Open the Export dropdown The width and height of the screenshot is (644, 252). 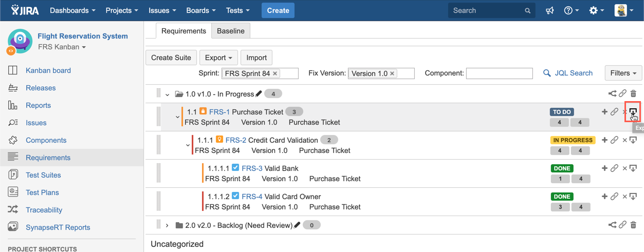tap(218, 57)
